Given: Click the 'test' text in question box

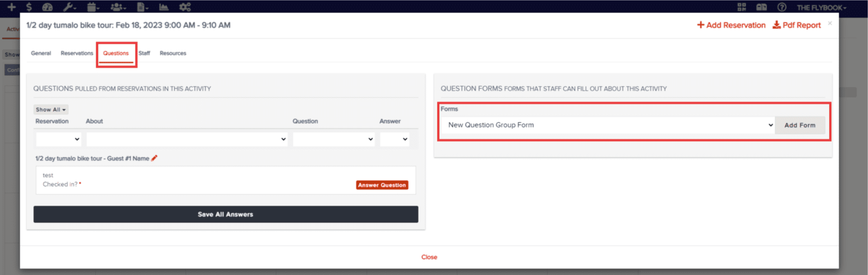Looking at the screenshot, I should 48,175.
